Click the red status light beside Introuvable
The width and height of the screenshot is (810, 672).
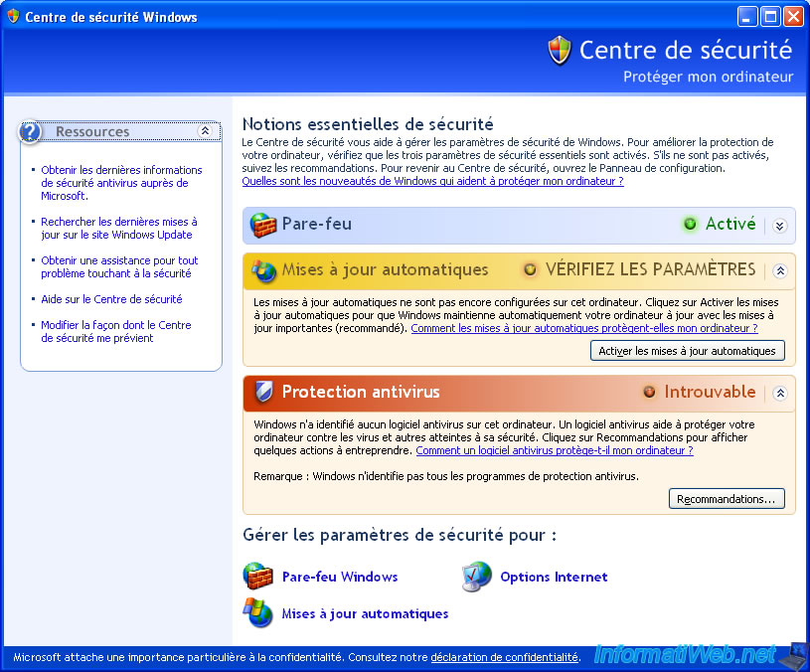click(x=649, y=392)
